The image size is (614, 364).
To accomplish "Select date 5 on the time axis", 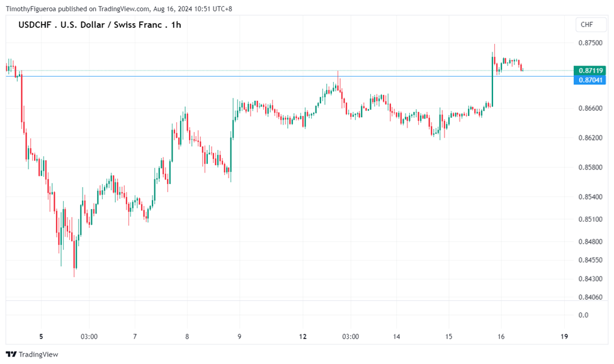I will [41, 336].
